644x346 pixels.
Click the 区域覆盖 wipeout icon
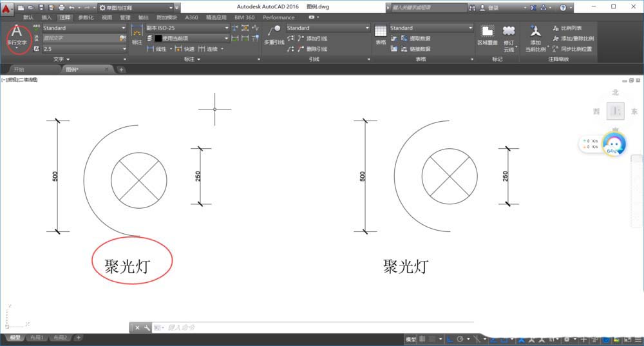tap(488, 35)
